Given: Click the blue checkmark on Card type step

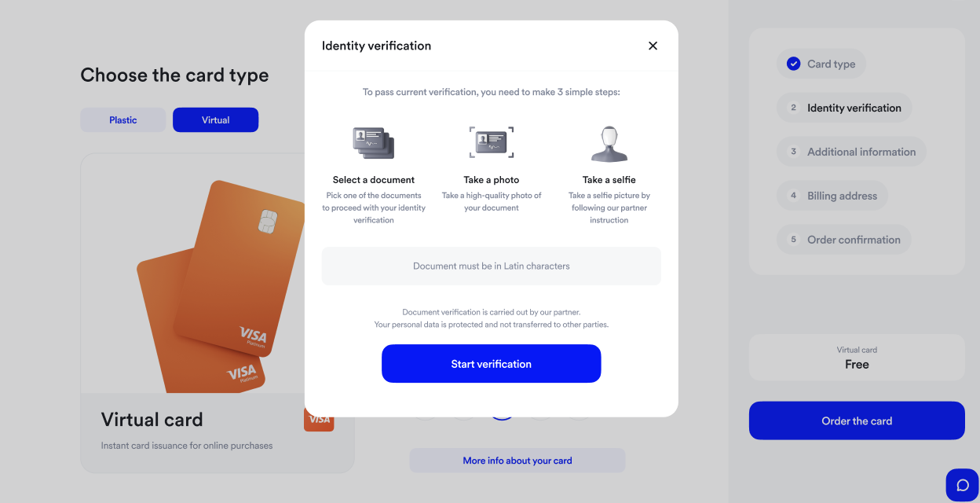Looking at the screenshot, I should (x=794, y=64).
